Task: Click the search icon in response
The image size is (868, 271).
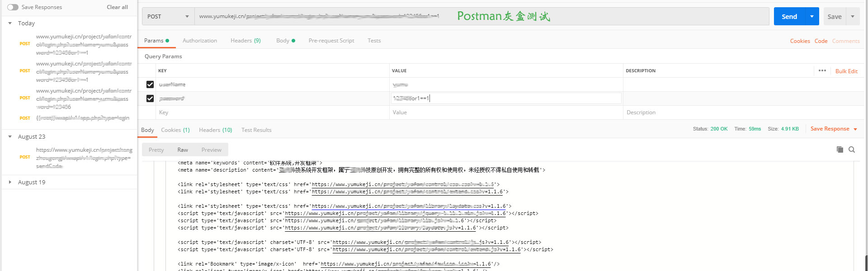Action: pos(852,150)
